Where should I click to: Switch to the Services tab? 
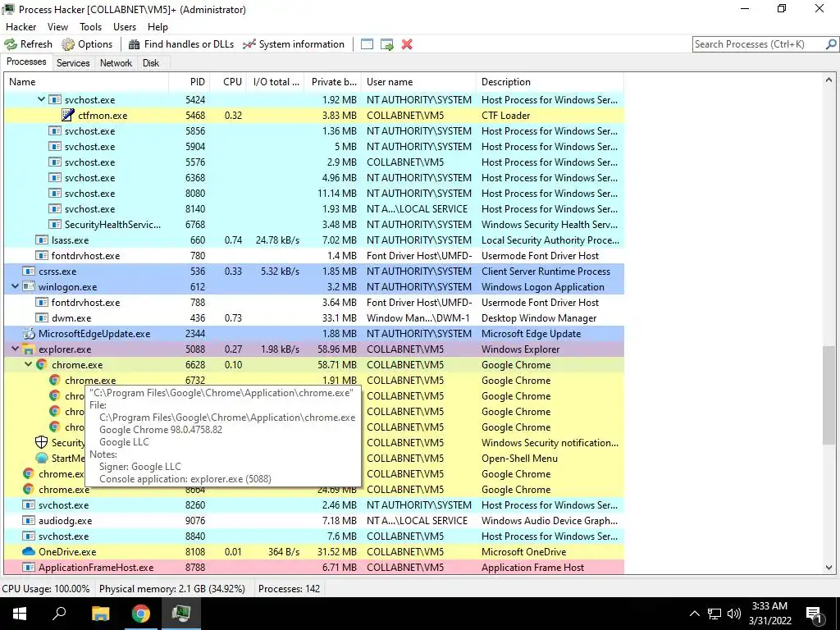tap(73, 63)
